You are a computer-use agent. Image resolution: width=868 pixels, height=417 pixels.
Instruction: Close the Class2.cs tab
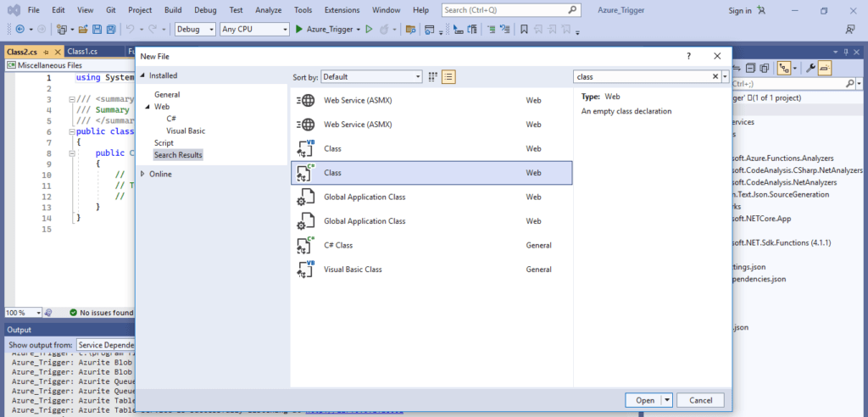click(x=57, y=52)
